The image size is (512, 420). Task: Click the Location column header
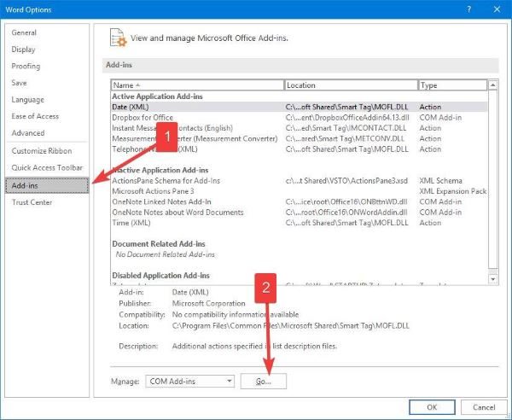point(351,85)
